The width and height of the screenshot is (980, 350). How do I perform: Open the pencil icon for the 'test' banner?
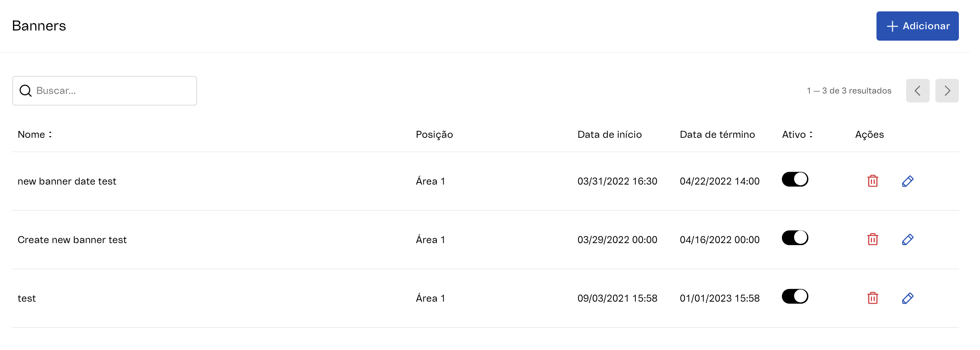(x=908, y=298)
